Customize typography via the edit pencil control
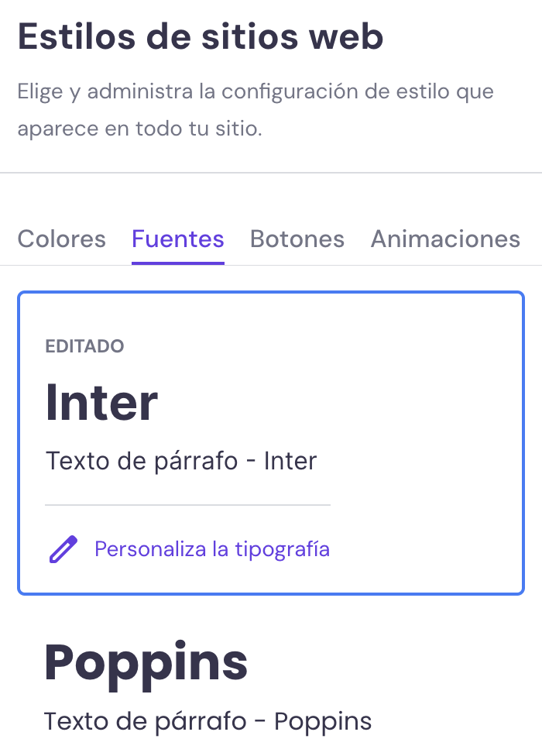Viewport: 542px width, 756px height. coord(62,548)
